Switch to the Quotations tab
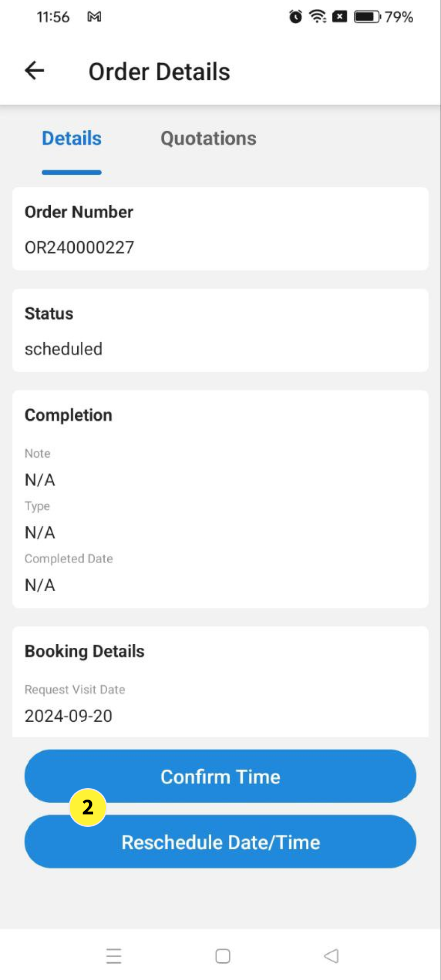Viewport: 441px width, 980px height. (208, 138)
